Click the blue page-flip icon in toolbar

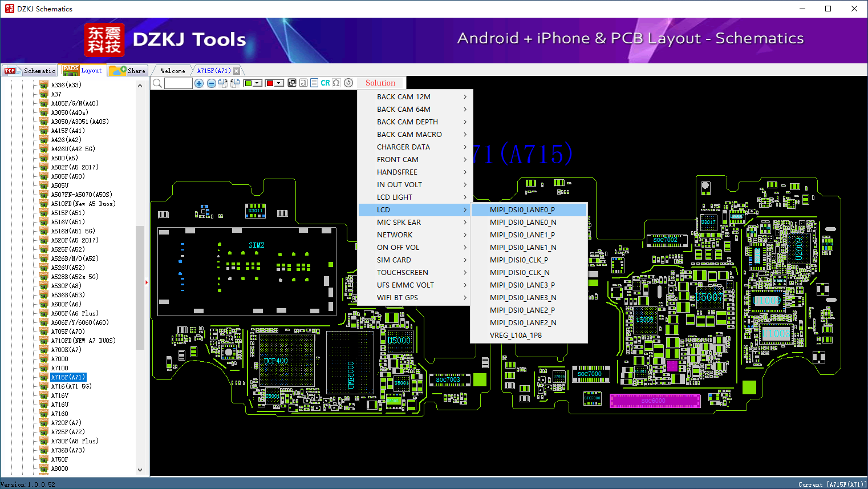click(314, 83)
